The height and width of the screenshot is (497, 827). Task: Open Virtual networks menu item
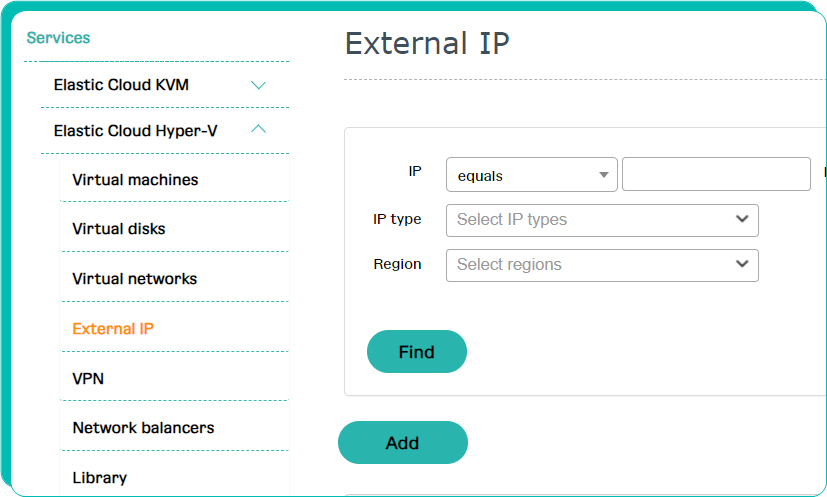(134, 279)
